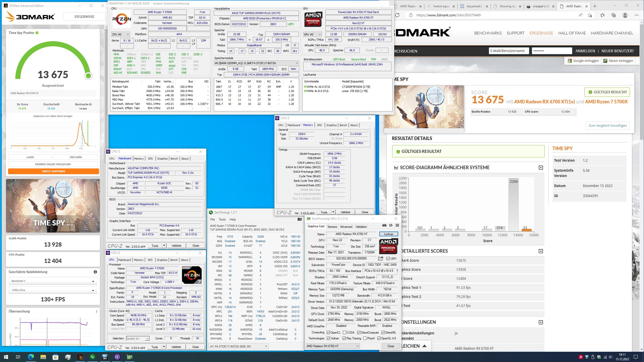Click the GPU-Z BIOS export share icon

point(381,258)
